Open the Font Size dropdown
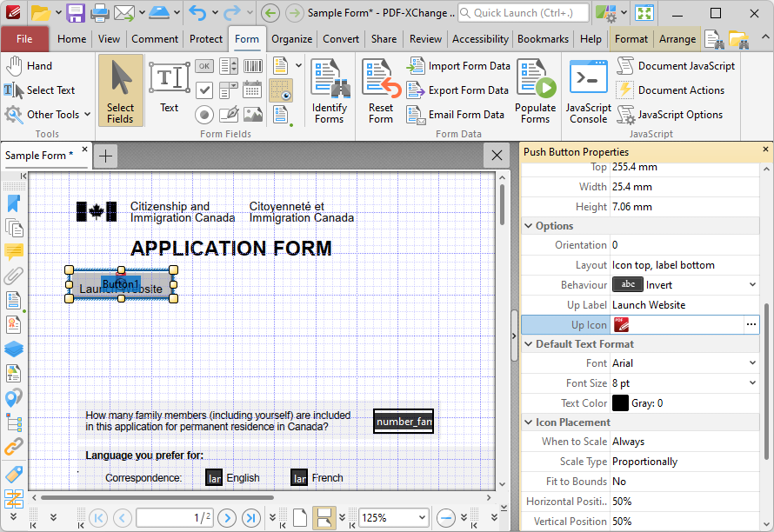This screenshot has height=532, width=774. point(751,383)
